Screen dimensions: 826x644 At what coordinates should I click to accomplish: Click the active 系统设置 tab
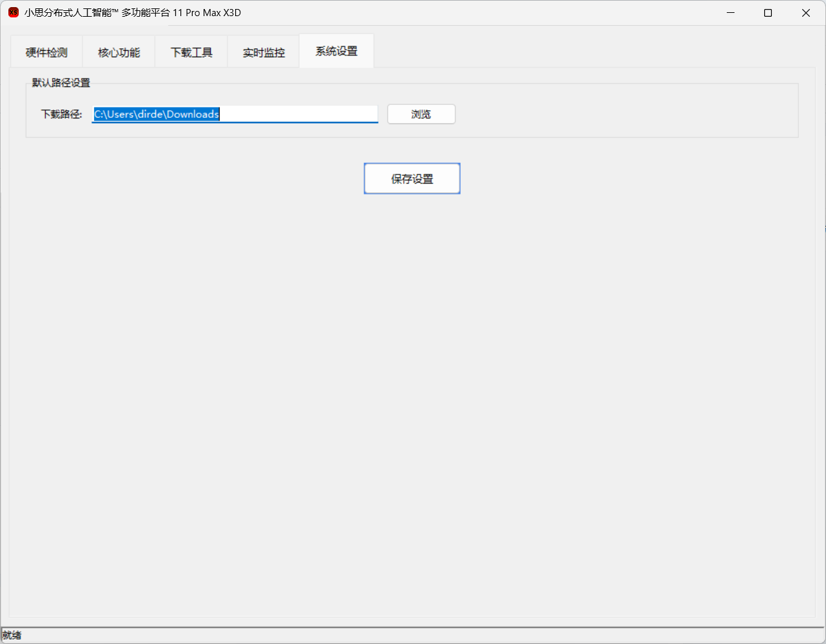[x=336, y=52]
